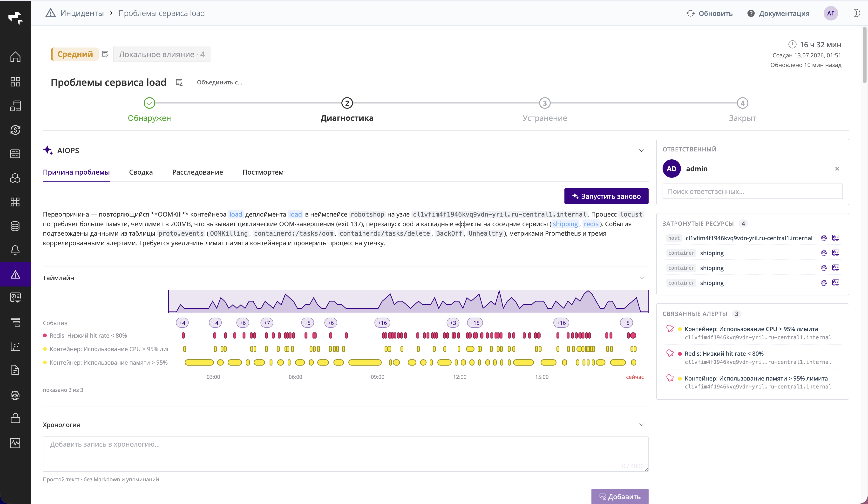Click the Объединить с... link
Image resolution: width=868 pixels, height=504 pixels.
(219, 82)
